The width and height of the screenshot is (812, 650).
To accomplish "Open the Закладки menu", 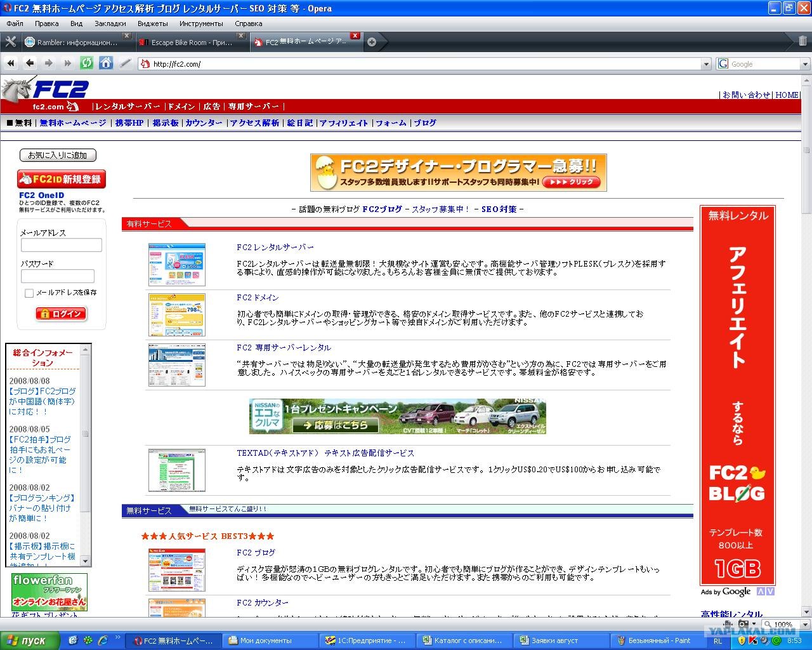I will [x=110, y=23].
